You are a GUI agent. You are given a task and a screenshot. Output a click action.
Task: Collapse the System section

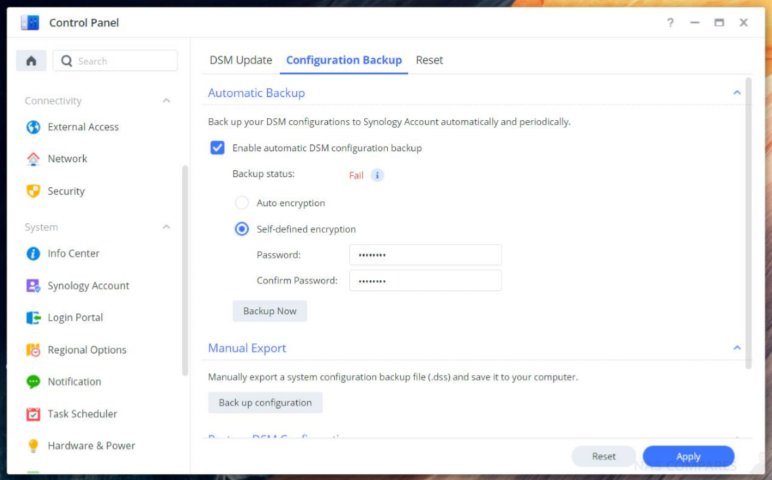pos(166,227)
